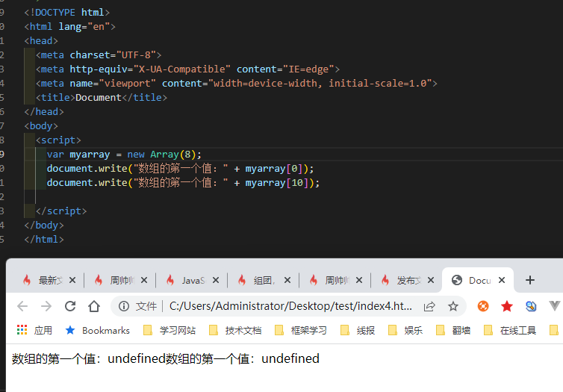Click the page output text with undefined

pos(166,358)
